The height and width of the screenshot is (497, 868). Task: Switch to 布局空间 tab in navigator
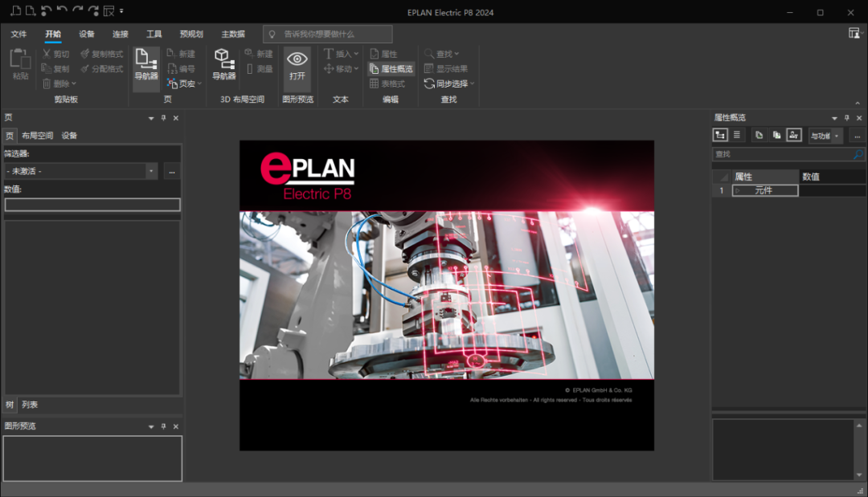tap(37, 136)
